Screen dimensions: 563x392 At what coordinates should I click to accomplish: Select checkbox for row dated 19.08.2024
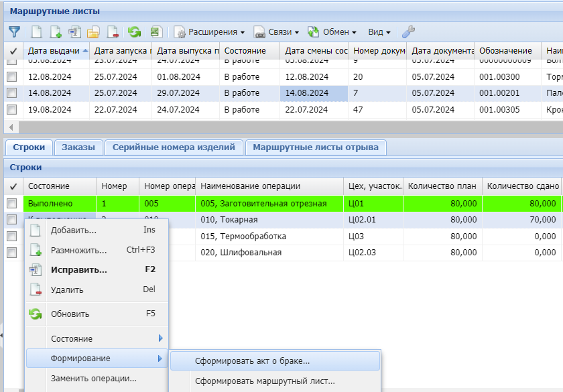12,109
